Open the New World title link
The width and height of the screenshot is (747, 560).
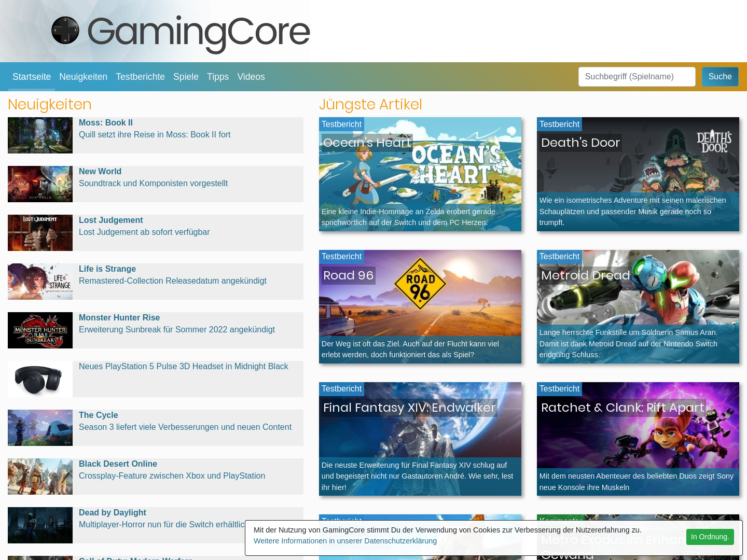[100, 172]
